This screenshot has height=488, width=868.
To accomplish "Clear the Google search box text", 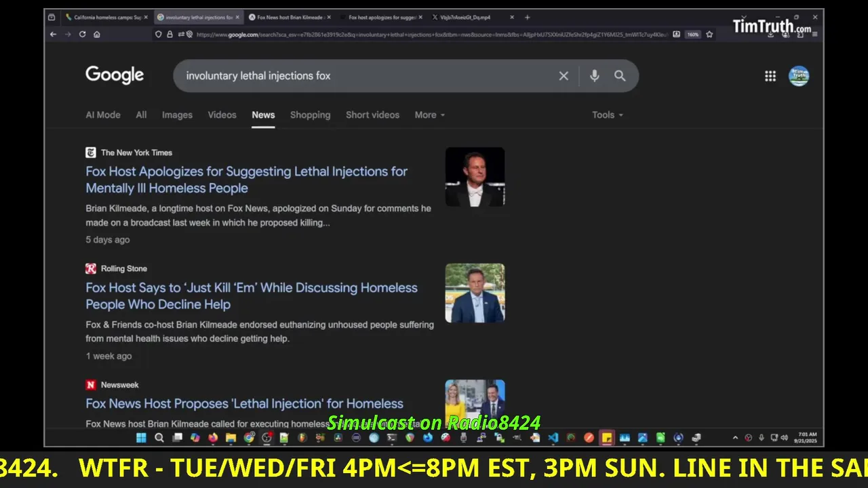I will [564, 76].
